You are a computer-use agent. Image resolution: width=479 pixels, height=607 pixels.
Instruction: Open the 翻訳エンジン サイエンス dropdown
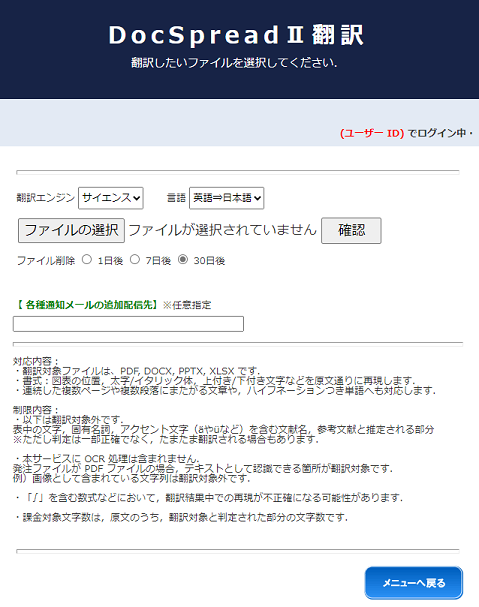[111, 198]
